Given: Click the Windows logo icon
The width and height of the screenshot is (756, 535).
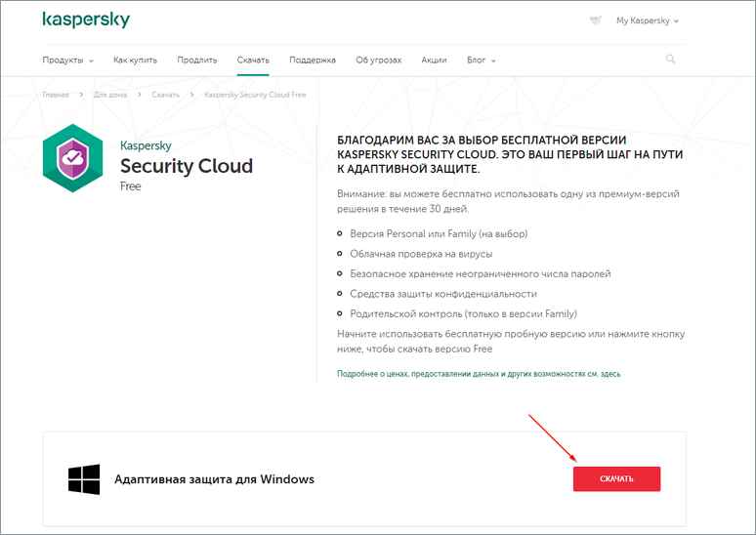Looking at the screenshot, I should click(84, 479).
